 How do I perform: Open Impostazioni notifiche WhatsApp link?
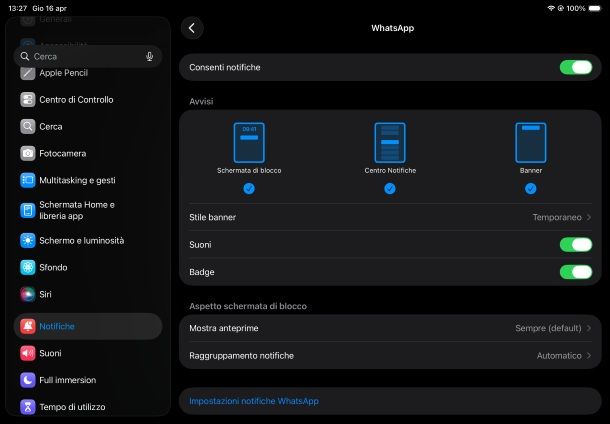[x=254, y=401]
